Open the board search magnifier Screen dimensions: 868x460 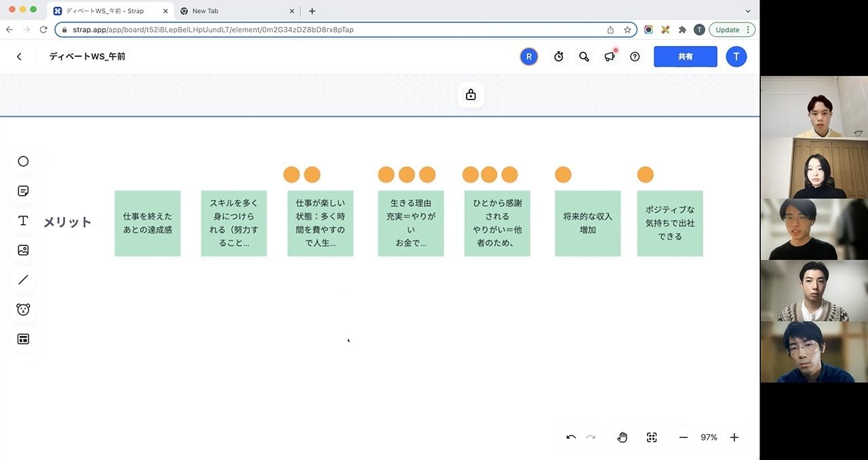[x=584, y=56]
